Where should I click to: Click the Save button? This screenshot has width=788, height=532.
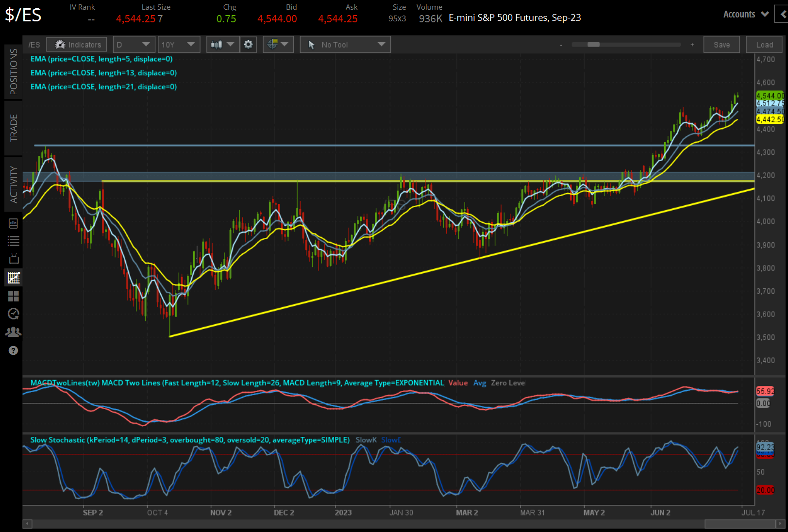(x=721, y=44)
